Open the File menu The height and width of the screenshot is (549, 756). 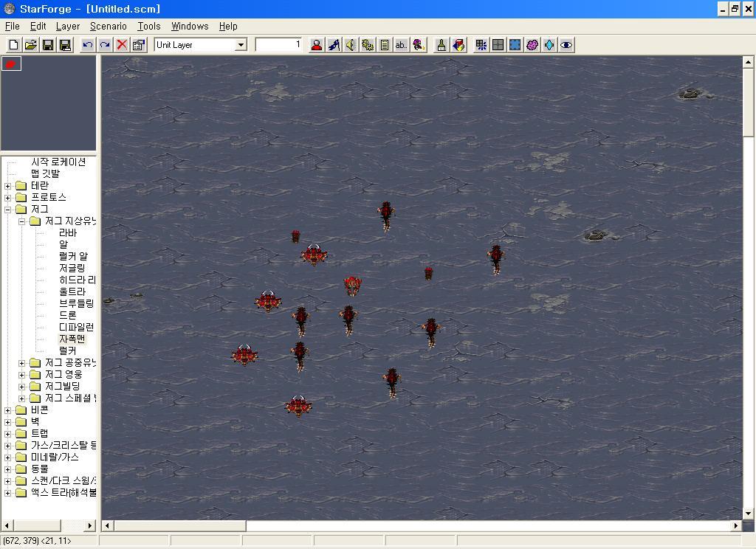[x=13, y=26]
